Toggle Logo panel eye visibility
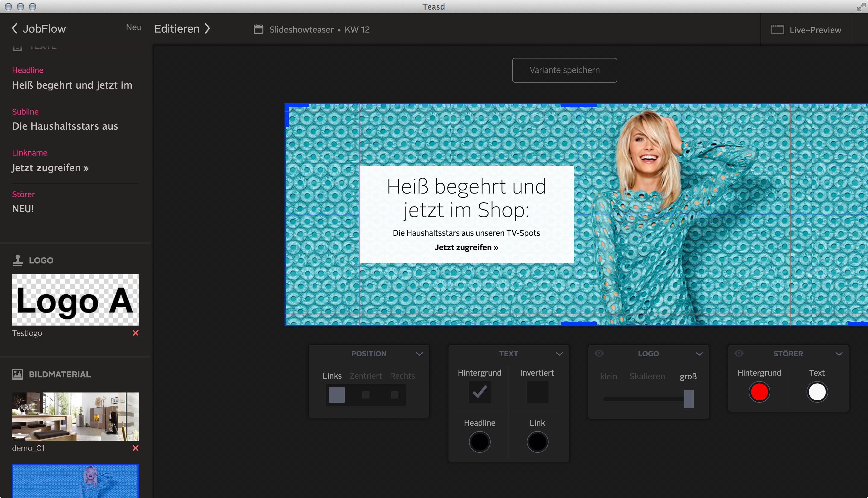The width and height of the screenshot is (868, 498). pos(599,353)
